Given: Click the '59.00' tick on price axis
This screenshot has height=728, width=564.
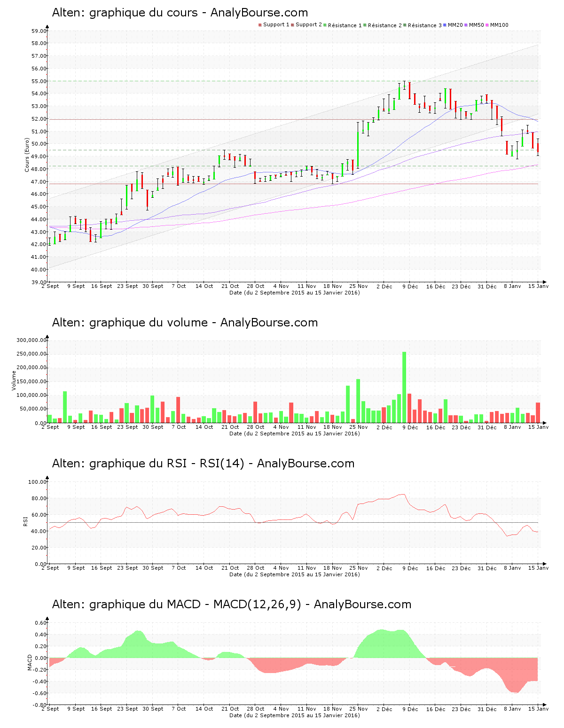Looking at the screenshot, I should [39, 31].
